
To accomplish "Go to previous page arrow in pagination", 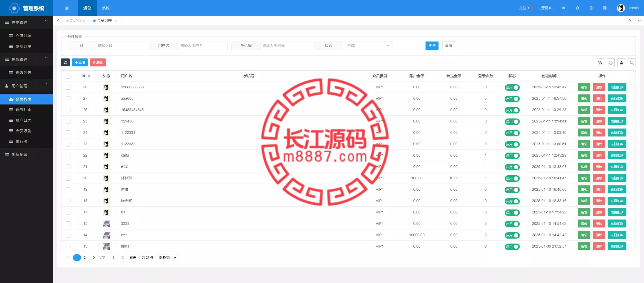I will point(68,258).
